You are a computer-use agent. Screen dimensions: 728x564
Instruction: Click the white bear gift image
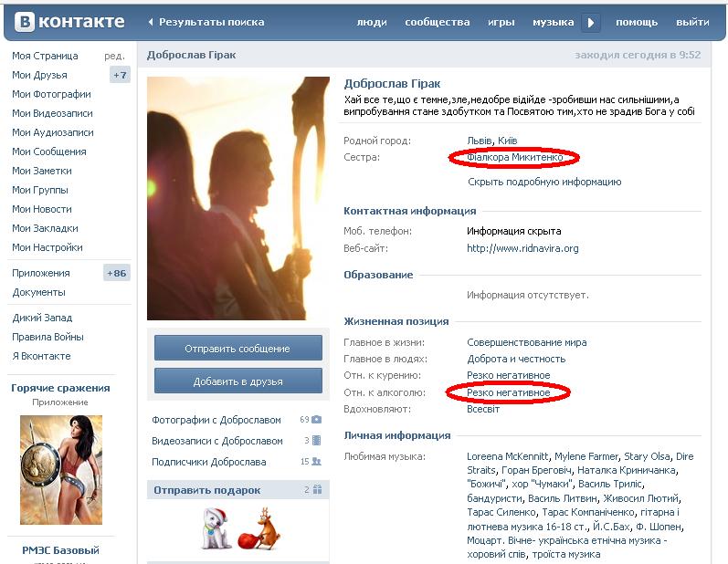pos(216,528)
